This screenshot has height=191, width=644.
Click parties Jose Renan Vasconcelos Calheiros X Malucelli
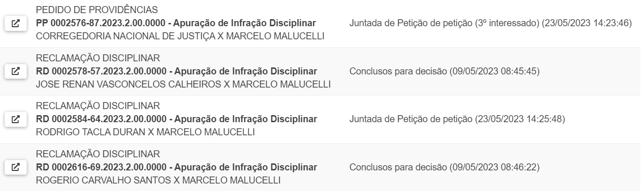pyautogui.click(x=183, y=84)
